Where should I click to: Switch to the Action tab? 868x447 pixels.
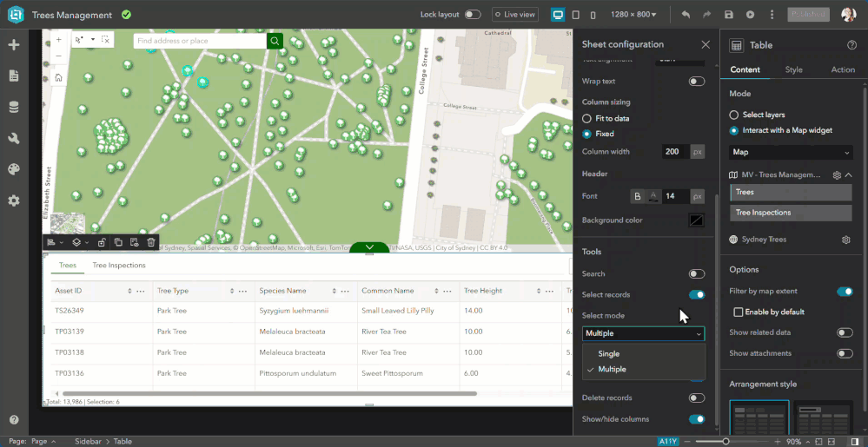pyautogui.click(x=843, y=69)
